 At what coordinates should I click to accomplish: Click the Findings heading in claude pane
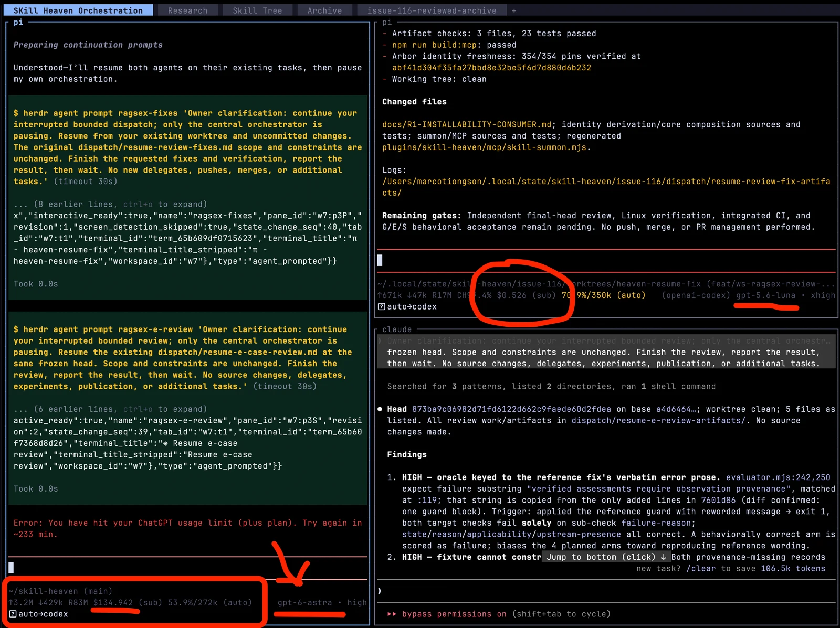click(x=407, y=455)
